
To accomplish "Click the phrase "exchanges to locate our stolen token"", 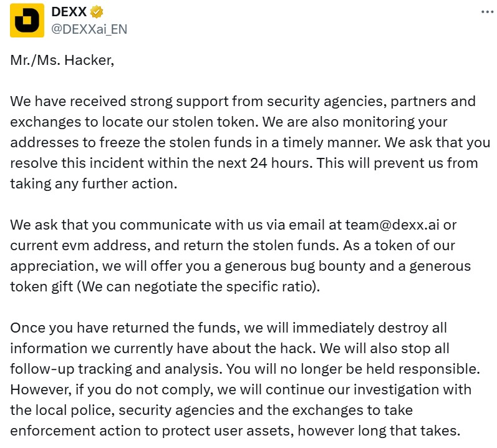I will click(132, 122).
